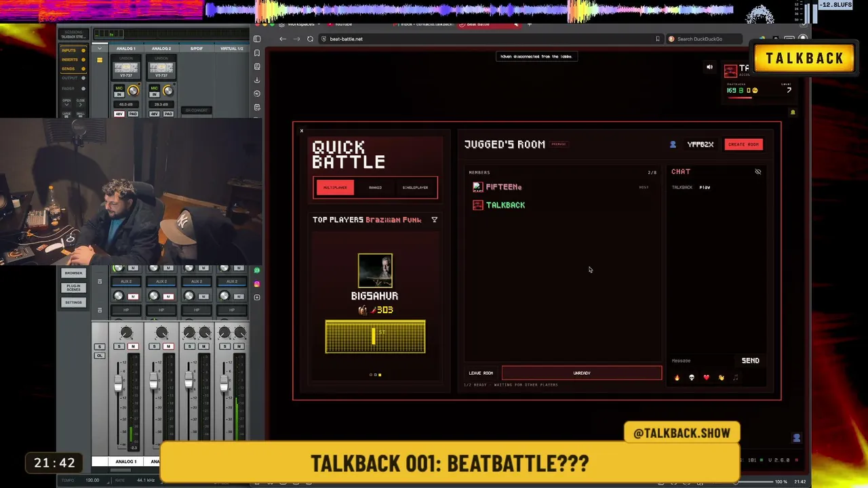Toggle SENDS view in the Console mixer
The height and width of the screenshot is (488, 868).
pyautogui.click(x=73, y=69)
